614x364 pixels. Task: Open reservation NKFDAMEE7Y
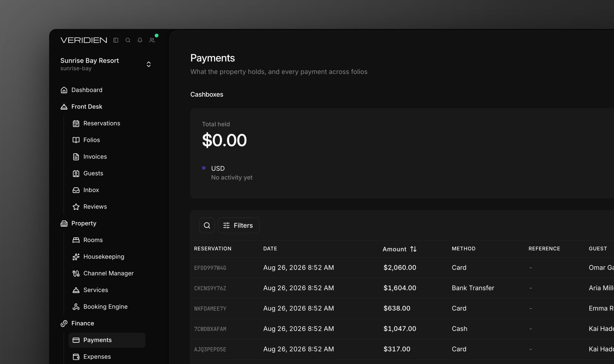pyautogui.click(x=210, y=309)
